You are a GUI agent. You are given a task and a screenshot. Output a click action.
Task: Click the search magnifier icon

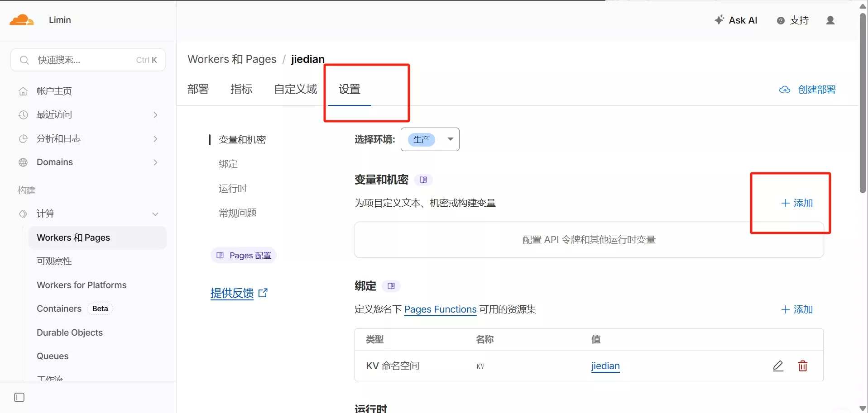(x=24, y=60)
